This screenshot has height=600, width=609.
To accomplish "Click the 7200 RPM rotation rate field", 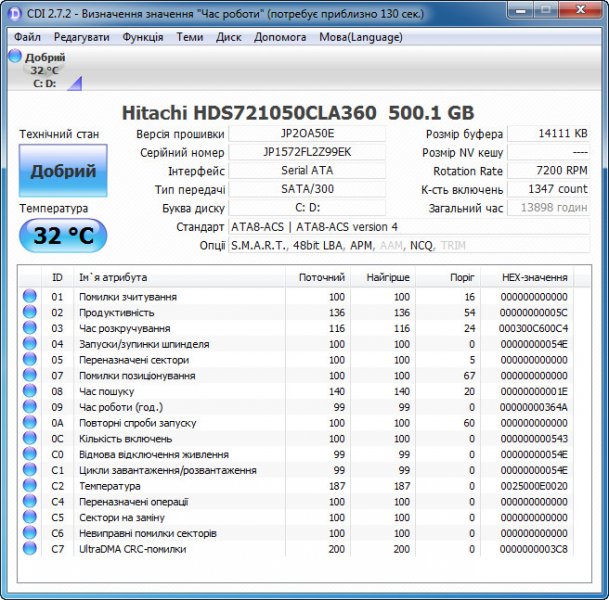I will (x=549, y=170).
